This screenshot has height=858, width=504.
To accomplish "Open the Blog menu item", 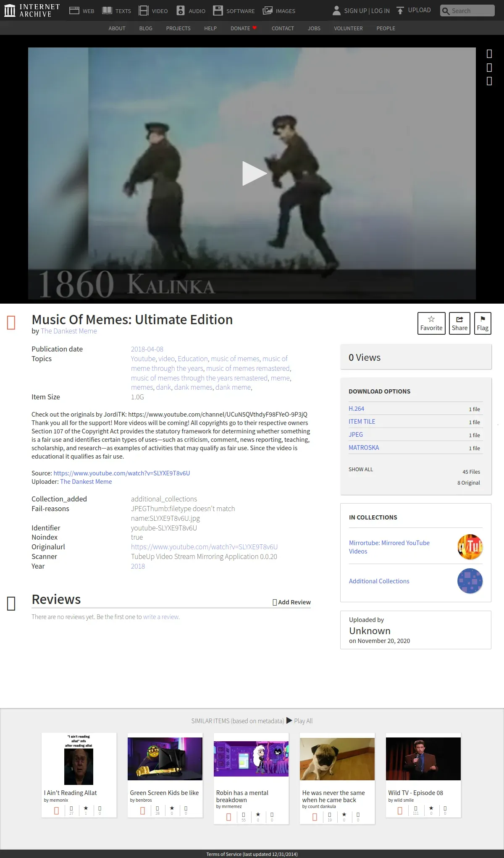I will (x=146, y=28).
